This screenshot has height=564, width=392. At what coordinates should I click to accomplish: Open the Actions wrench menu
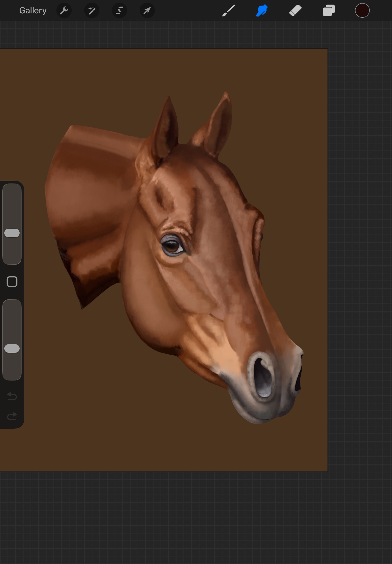(64, 11)
